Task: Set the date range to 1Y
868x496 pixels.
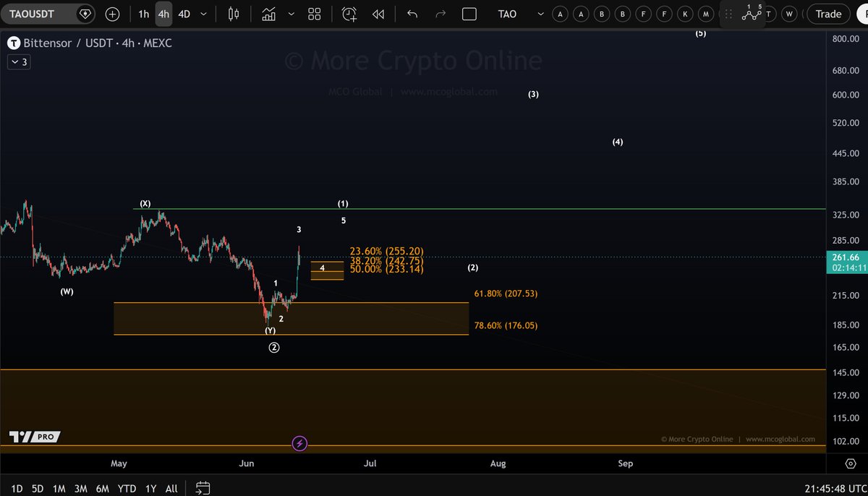Action: [x=150, y=488]
